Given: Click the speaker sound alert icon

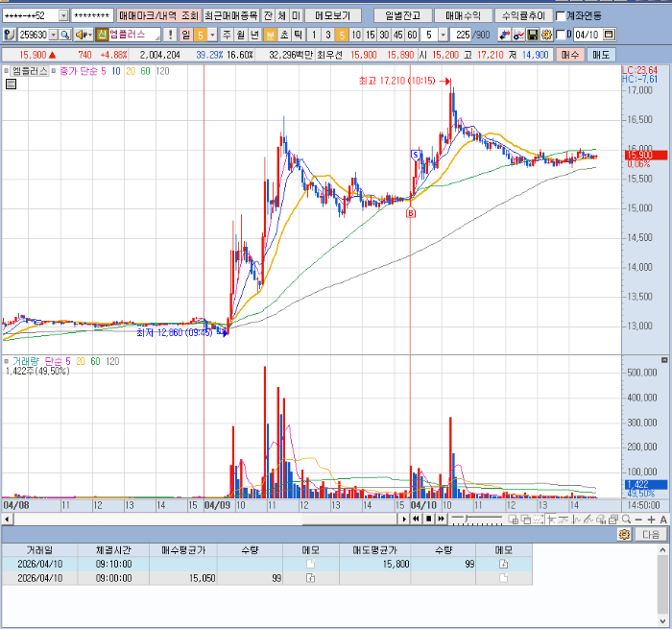Looking at the screenshot, I should (84, 35).
